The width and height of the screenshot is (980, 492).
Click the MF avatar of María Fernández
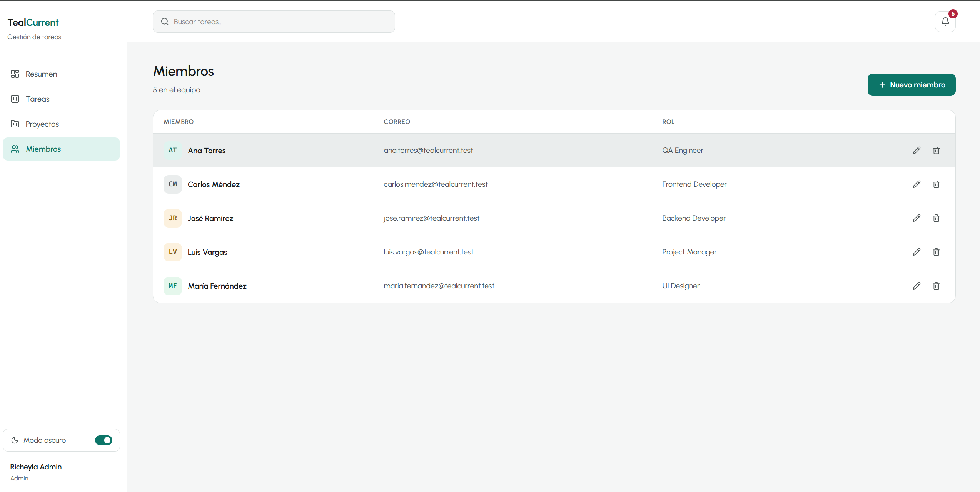(173, 286)
